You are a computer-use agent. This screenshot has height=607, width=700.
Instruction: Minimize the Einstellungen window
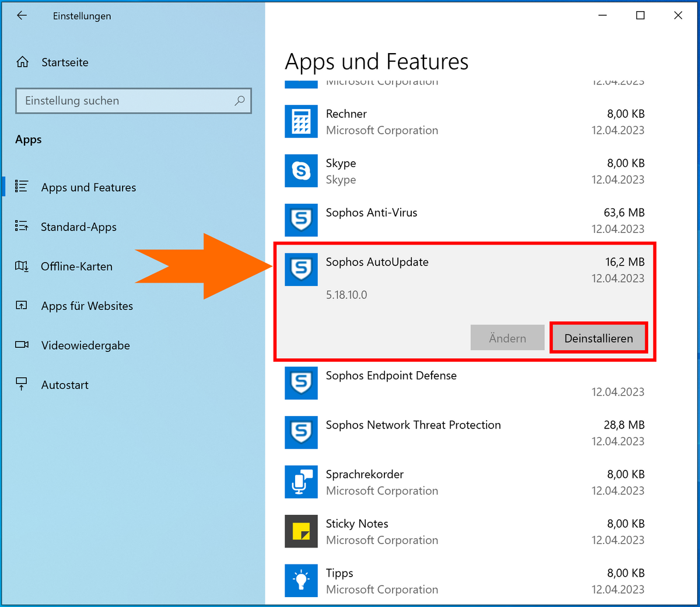pos(603,16)
